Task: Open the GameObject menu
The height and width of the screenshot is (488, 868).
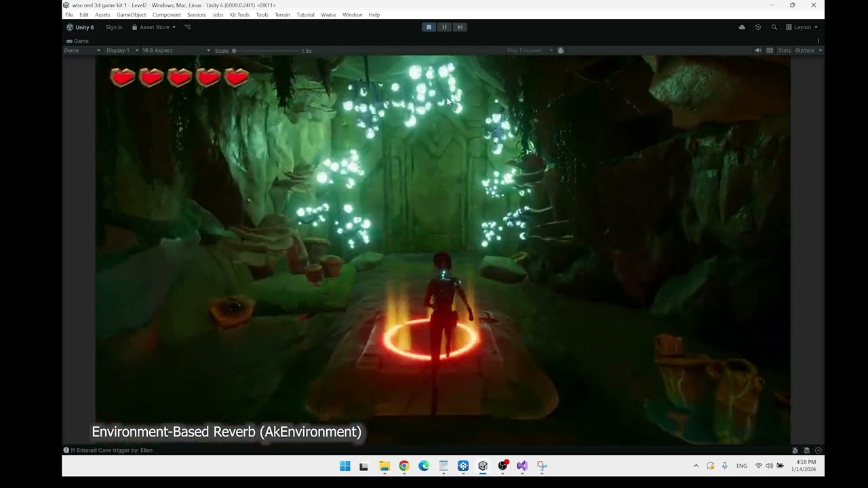Action: point(132,15)
